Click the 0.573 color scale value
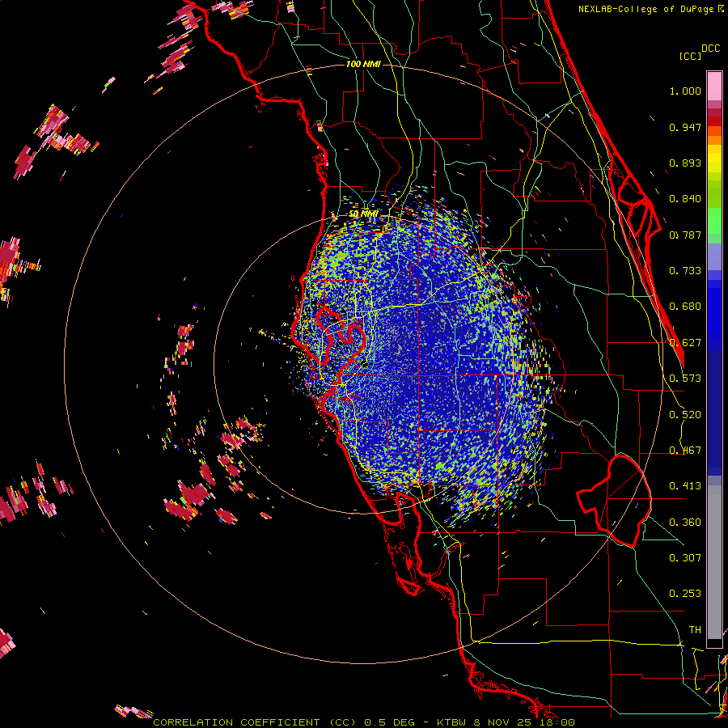The height and width of the screenshot is (728, 728). coord(685,379)
